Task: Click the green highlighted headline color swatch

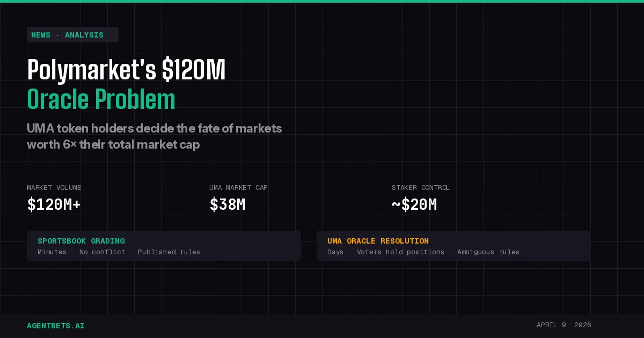Action: pyautogui.click(x=101, y=99)
